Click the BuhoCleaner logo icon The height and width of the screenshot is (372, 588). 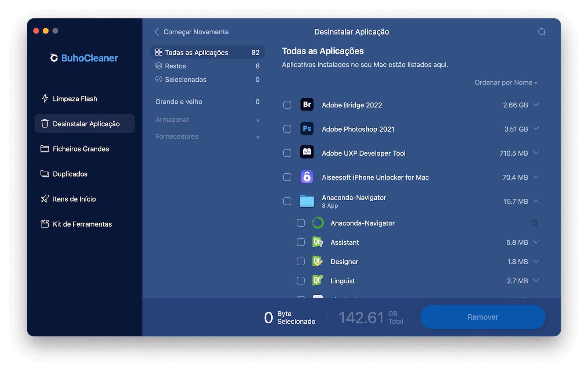(x=54, y=58)
